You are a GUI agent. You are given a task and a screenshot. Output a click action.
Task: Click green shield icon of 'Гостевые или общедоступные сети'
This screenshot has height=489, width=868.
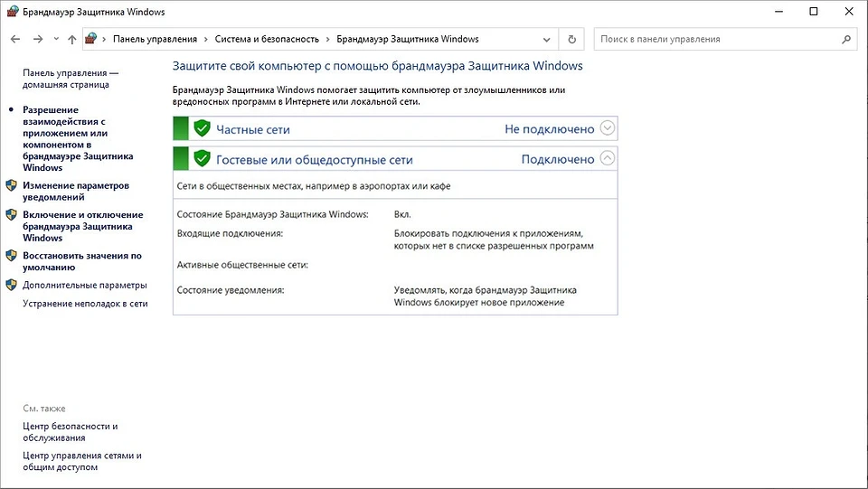(202, 159)
